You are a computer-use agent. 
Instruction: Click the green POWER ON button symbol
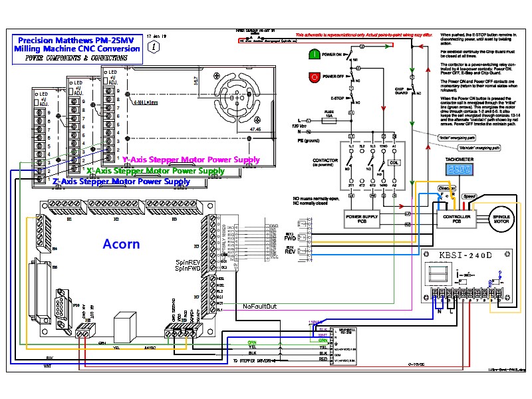315,53
